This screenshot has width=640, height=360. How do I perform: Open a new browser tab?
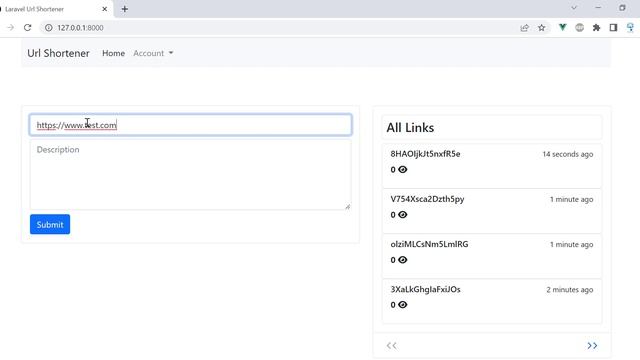[x=124, y=9]
